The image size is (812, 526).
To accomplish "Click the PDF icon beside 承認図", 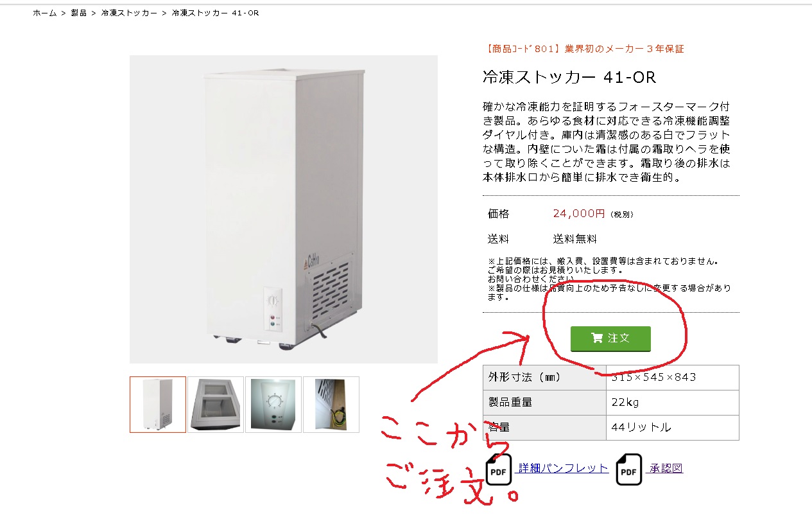I will (x=629, y=469).
